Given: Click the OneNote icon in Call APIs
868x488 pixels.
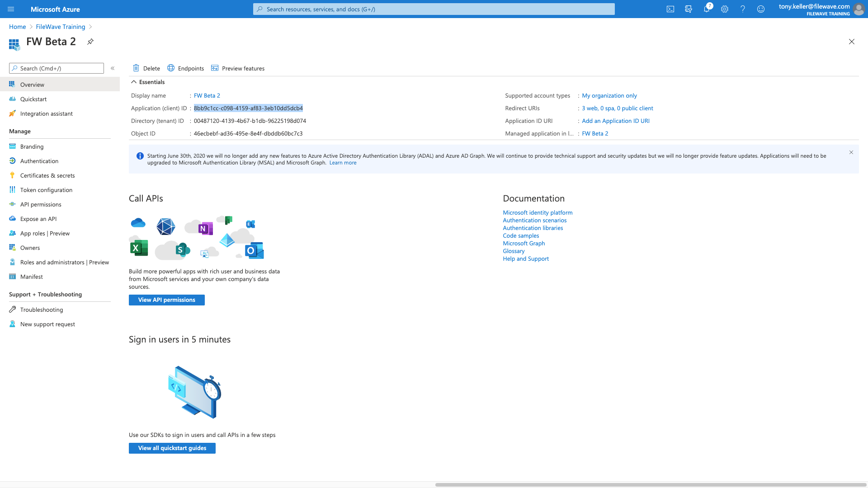Looking at the screenshot, I should [x=206, y=229].
